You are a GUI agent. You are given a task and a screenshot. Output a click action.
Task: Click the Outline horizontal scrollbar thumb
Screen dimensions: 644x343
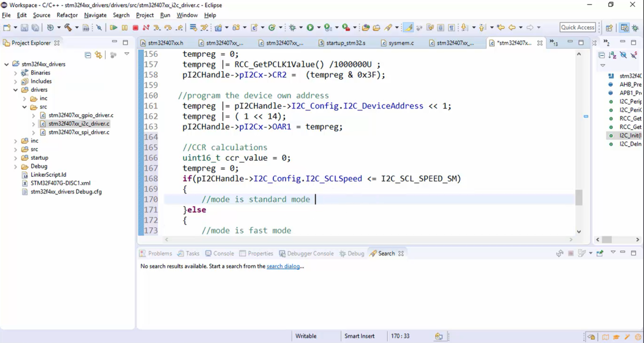(x=606, y=240)
